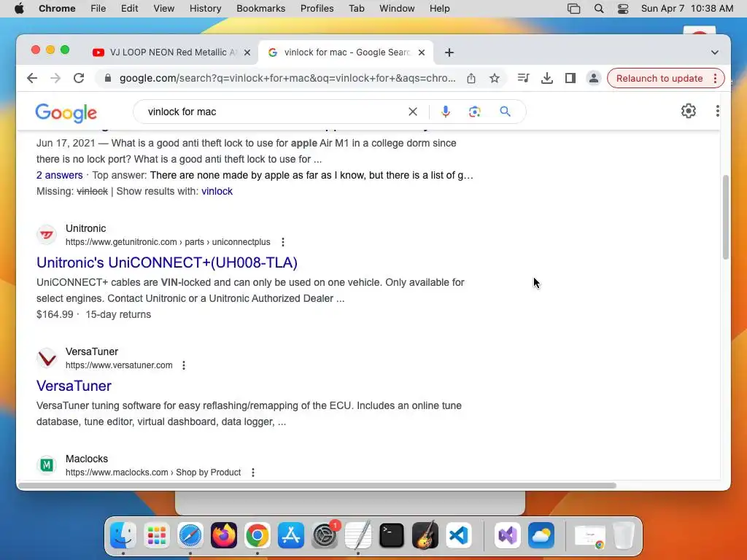Viewport: 747px width, 560px height.
Task: Open a new Chrome tab
Action: click(449, 52)
